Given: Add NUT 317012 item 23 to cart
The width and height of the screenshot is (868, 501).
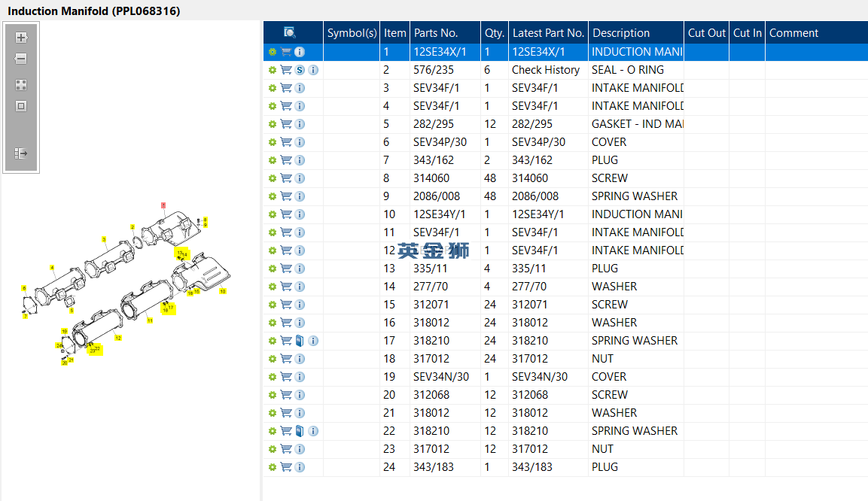Looking at the screenshot, I should (286, 449).
